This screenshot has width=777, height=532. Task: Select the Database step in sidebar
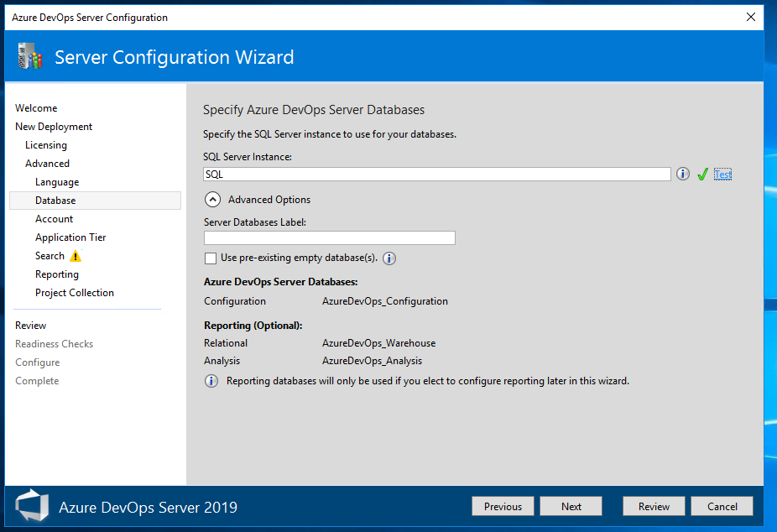(x=95, y=200)
